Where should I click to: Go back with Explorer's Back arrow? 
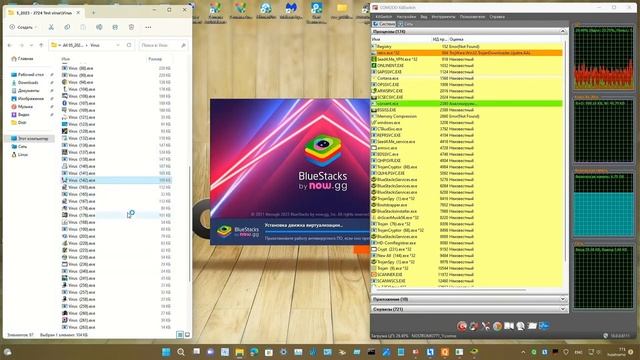pos(10,45)
